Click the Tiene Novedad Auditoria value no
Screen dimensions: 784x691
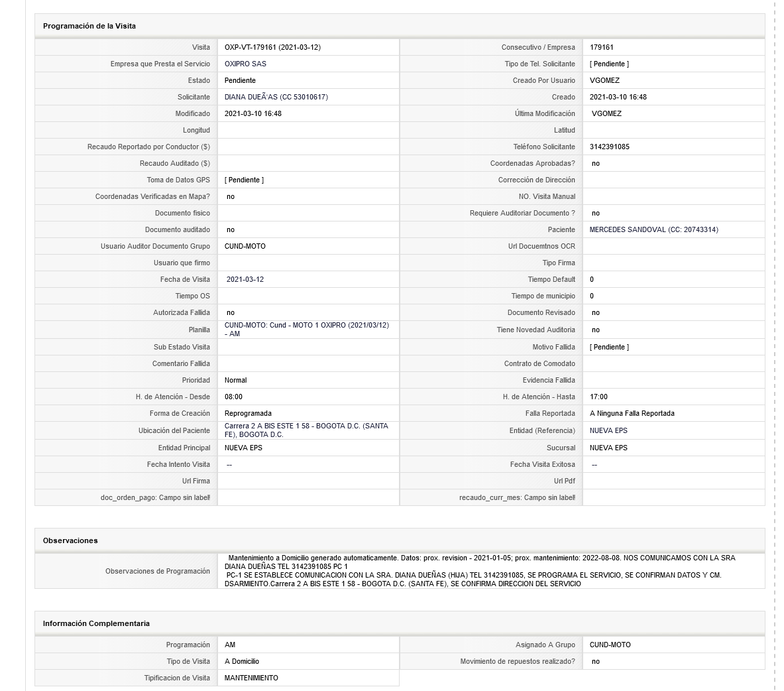[596, 330]
